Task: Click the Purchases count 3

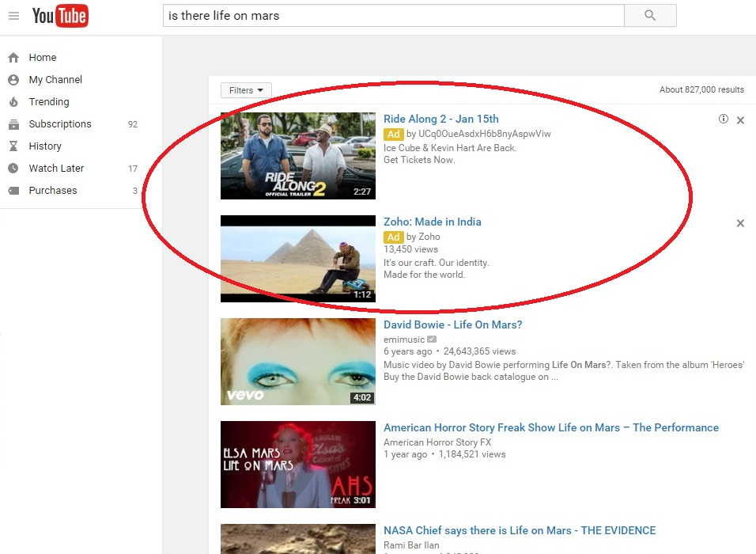Action: point(135,191)
